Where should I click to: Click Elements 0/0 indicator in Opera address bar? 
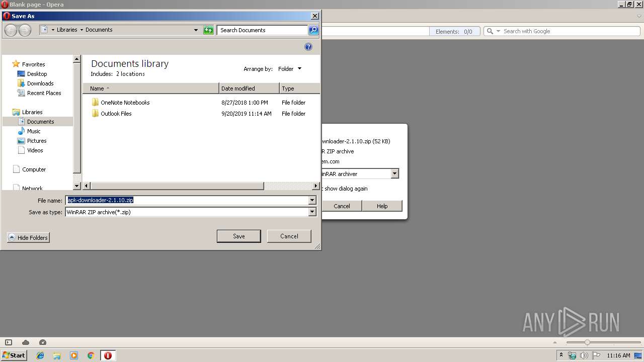(454, 31)
